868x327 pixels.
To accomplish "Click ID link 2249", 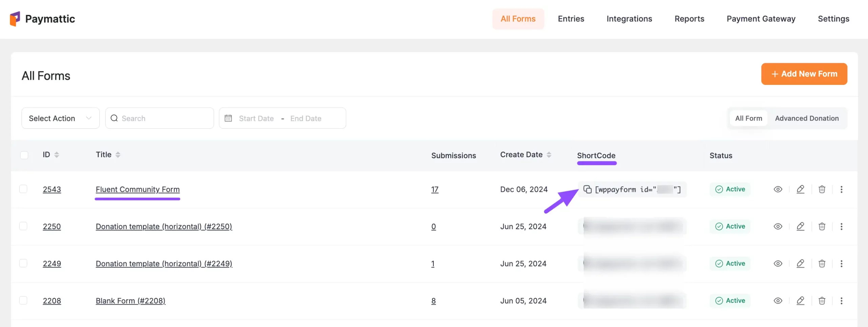I will [x=52, y=264].
